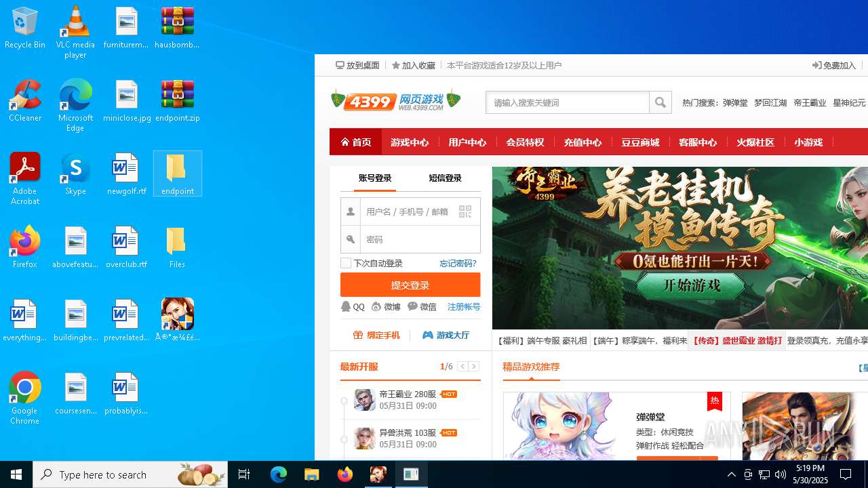The height and width of the screenshot is (488, 868).
Task: Open Edge from the taskbar
Action: (x=279, y=474)
